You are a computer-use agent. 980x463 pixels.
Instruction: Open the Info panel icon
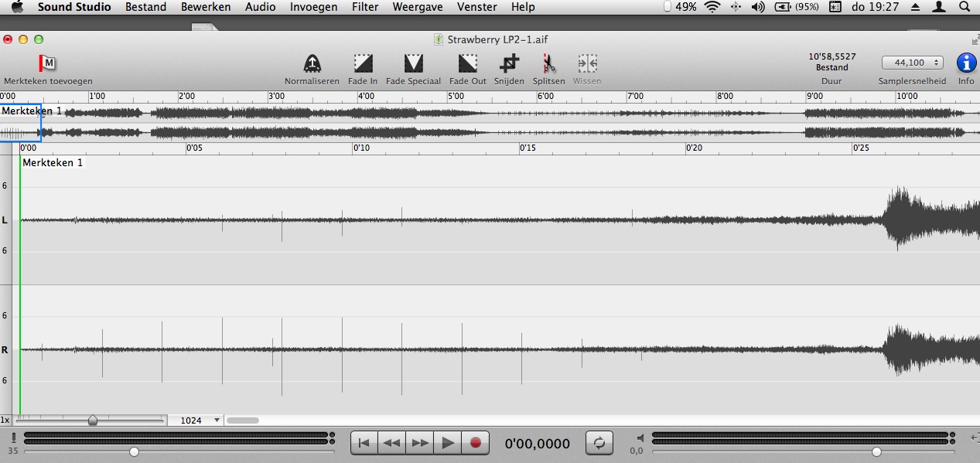tap(966, 63)
